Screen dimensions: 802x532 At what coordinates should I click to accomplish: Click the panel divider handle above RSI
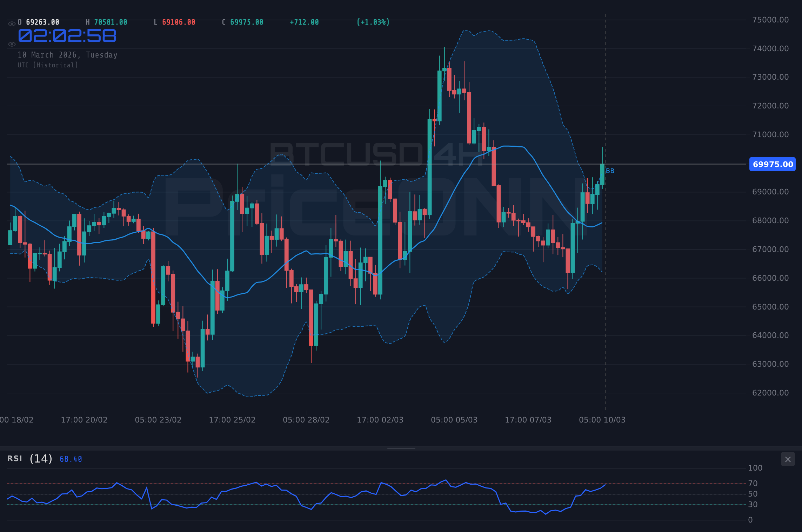(401, 448)
